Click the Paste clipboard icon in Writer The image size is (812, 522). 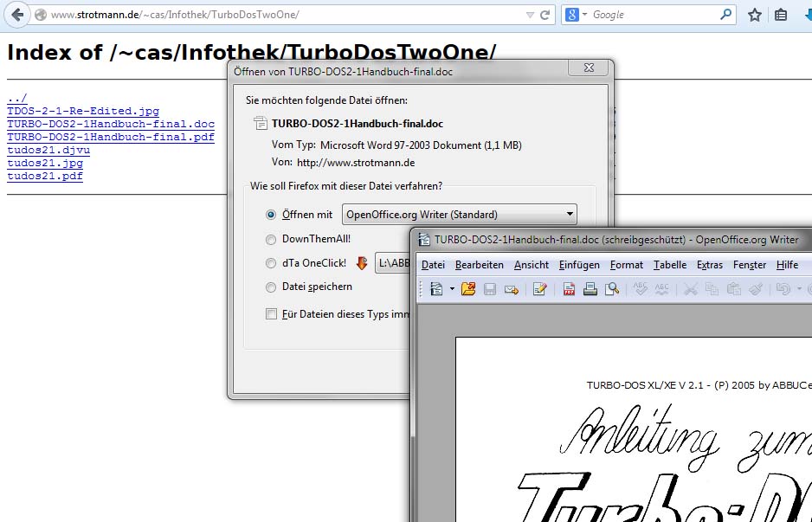pyautogui.click(x=734, y=288)
